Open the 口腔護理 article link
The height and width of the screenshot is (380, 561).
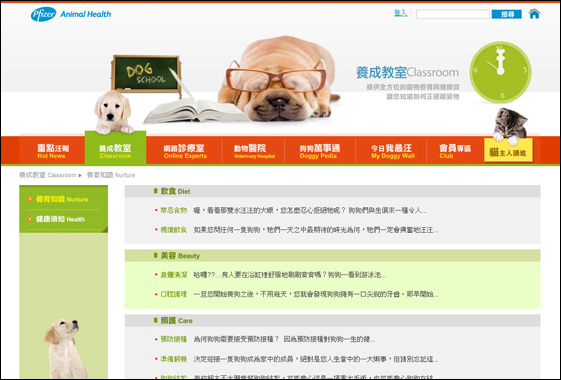[174, 294]
